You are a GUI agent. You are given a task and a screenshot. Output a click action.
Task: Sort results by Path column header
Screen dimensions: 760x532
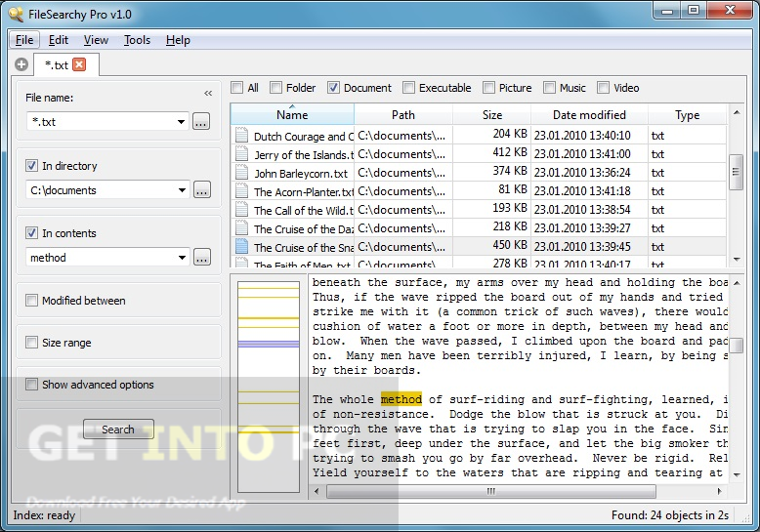tap(403, 114)
